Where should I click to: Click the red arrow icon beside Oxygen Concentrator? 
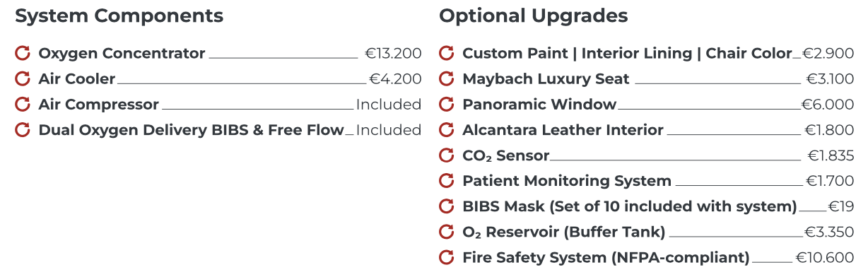click(x=23, y=53)
